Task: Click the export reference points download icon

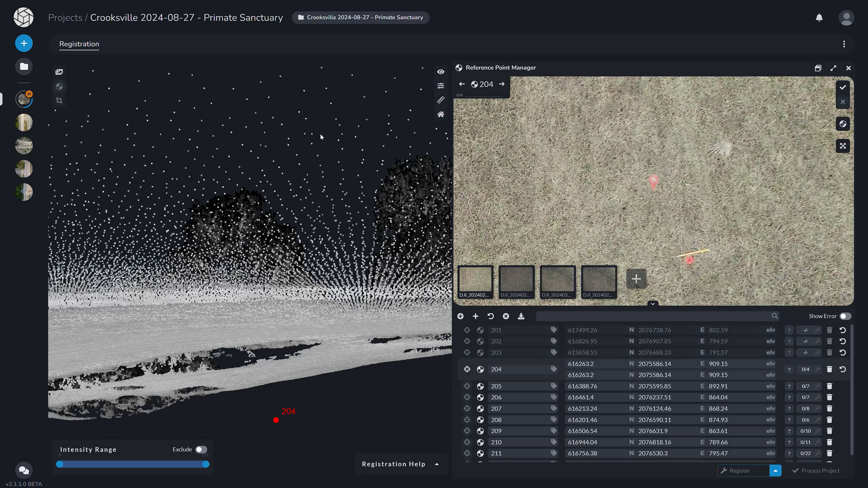Action: 521,316
